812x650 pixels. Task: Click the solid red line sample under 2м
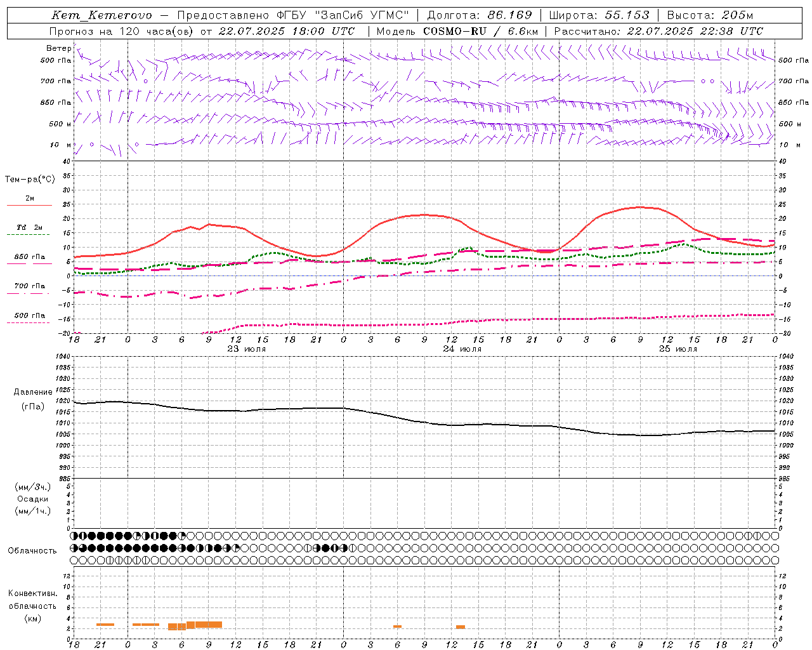click(29, 205)
